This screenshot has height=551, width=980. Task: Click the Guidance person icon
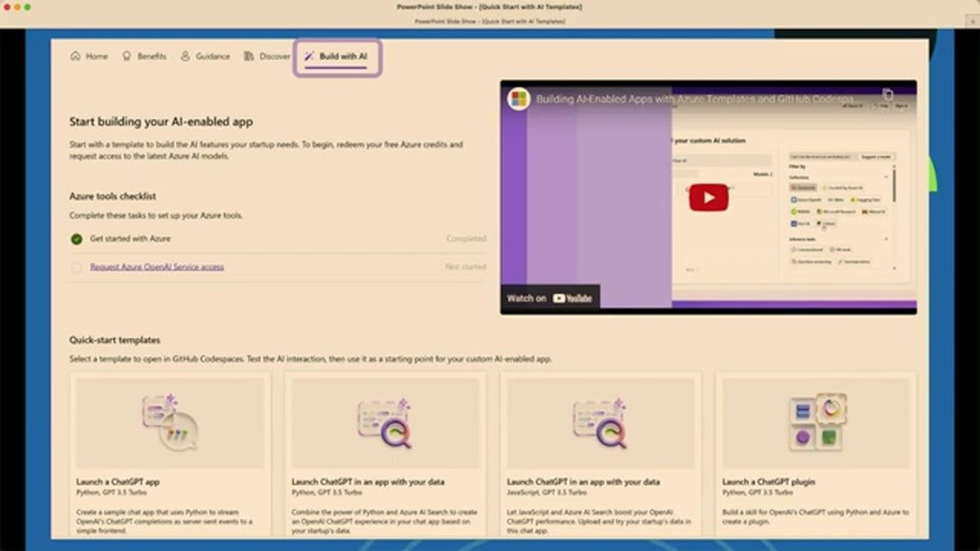(x=185, y=56)
